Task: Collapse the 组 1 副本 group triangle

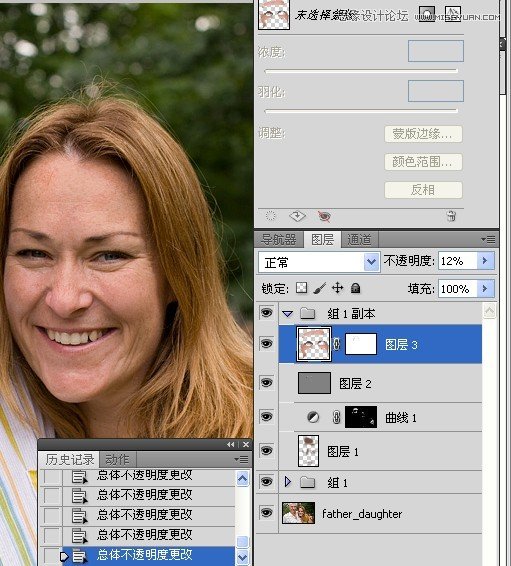Action: pos(288,314)
